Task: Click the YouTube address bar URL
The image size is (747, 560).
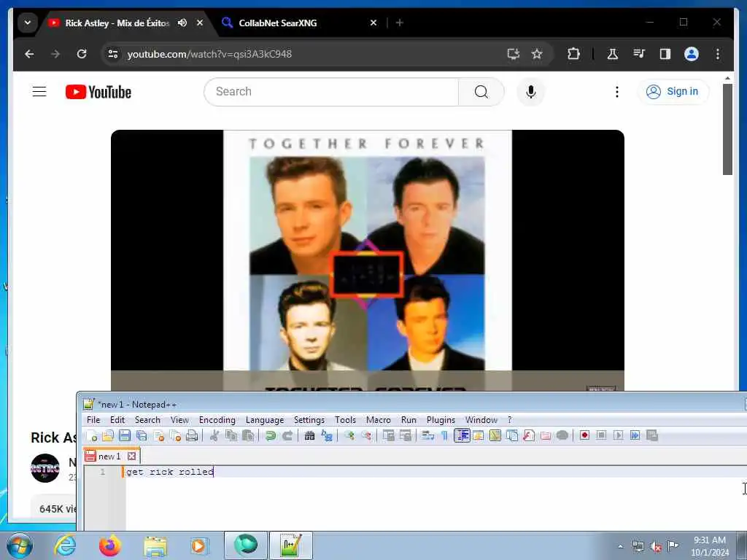Action: tap(209, 54)
